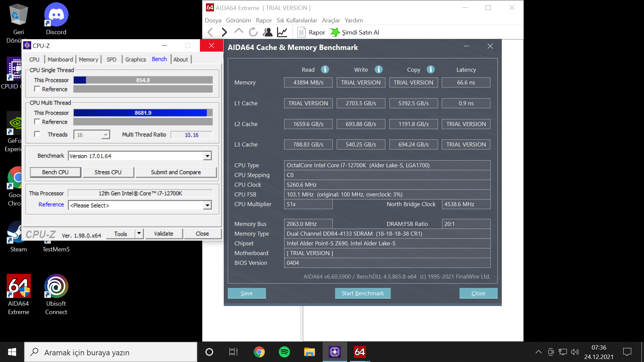Expand the Threads count dropdown
644x362 pixels.
105,135
